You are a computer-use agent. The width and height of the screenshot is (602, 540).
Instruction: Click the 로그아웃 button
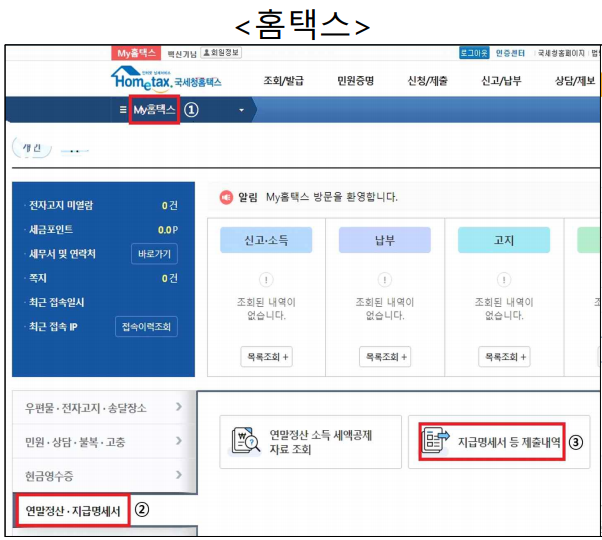coord(474,53)
